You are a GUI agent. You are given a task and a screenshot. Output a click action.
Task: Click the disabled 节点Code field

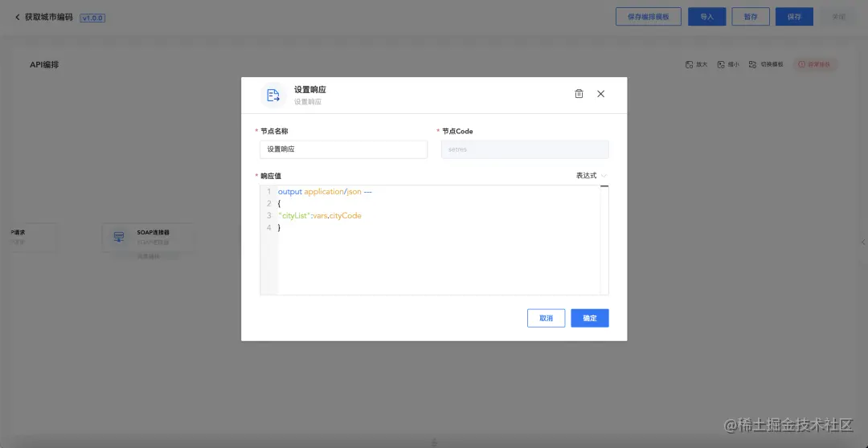pyautogui.click(x=525, y=149)
